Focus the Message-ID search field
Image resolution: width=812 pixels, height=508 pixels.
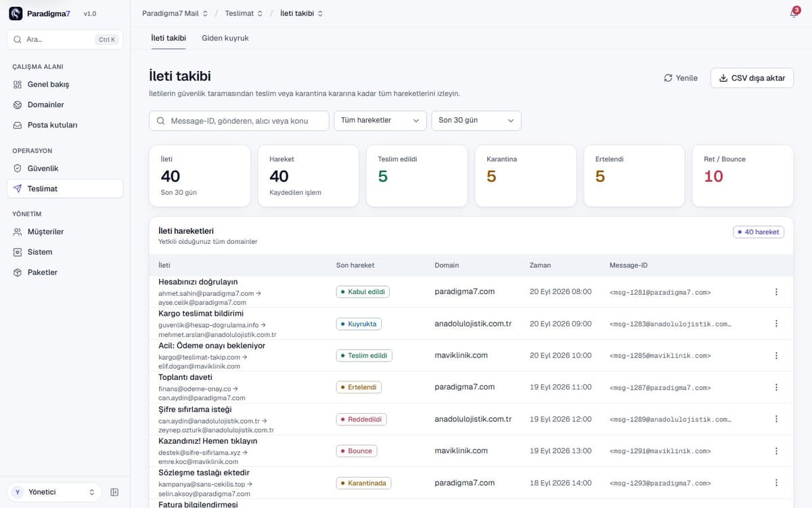pyautogui.click(x=239, y=121)
